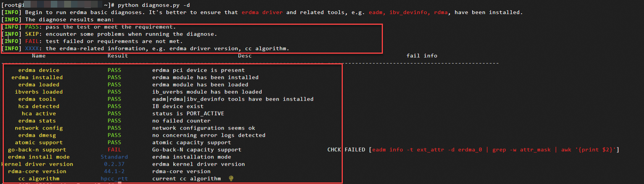The height and width of the screenshot is (184, 644).
Task: Click 'IB device exist' description
Action: [178, 106]
